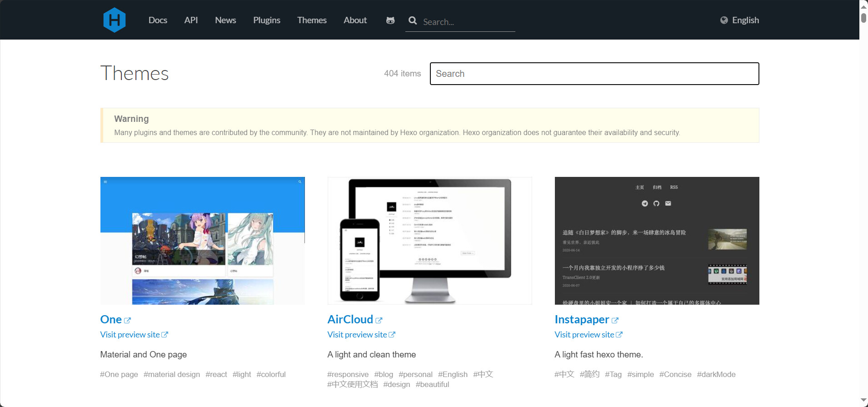Open the About page
The width and height of the screenshot is (868, 407).
pos(355,20)
